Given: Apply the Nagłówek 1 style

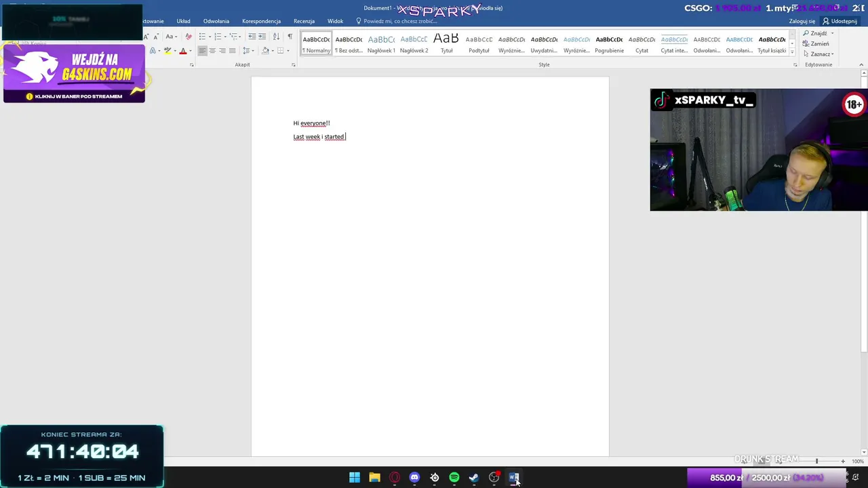Looking at the screenshot, I should click(x=382, y=44).
